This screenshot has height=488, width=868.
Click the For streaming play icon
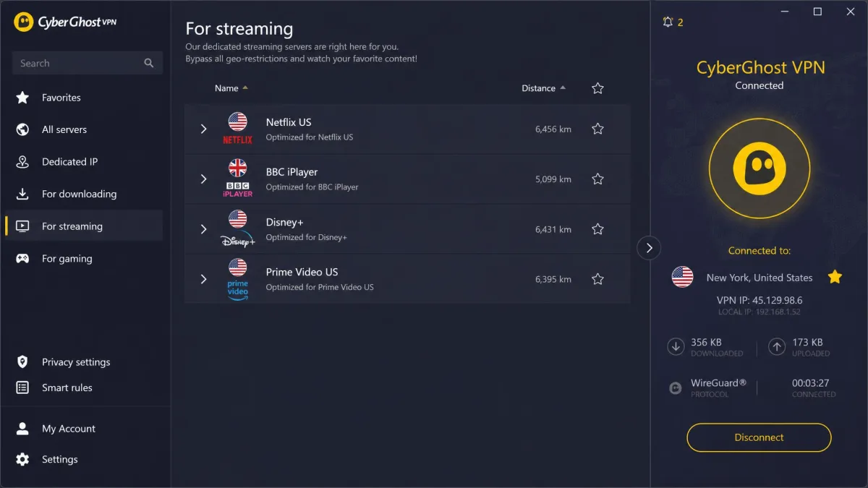[22, 226]
